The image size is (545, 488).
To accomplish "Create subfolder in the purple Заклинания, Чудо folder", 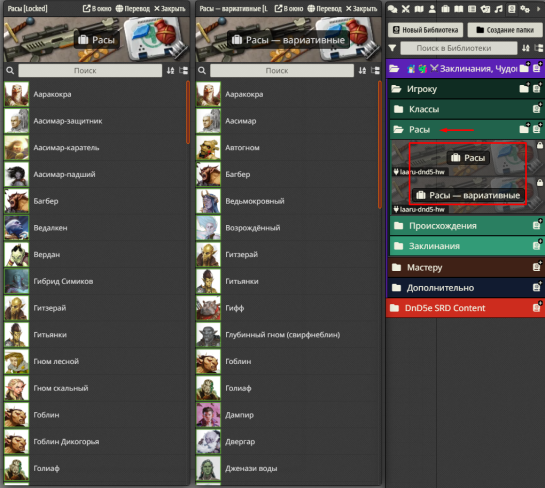I will point(524,68).
